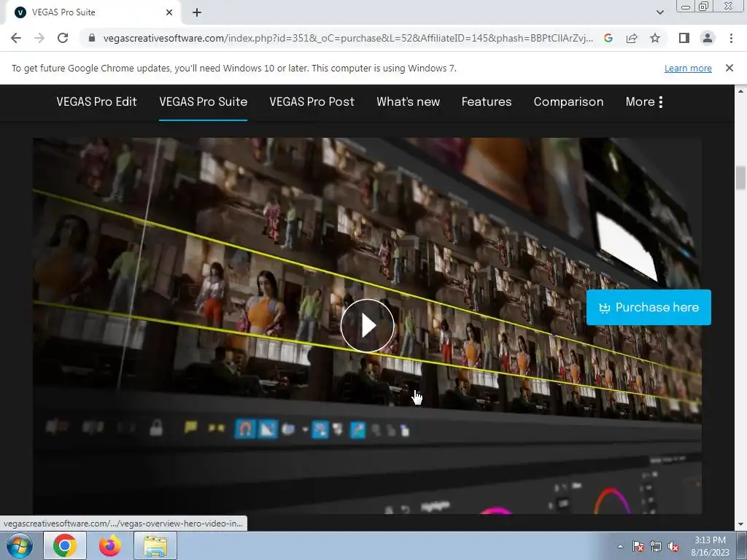Show hidden system tray icons
Image resolution: width=747 pixels, height=560 pixels.
click(620, 546)
